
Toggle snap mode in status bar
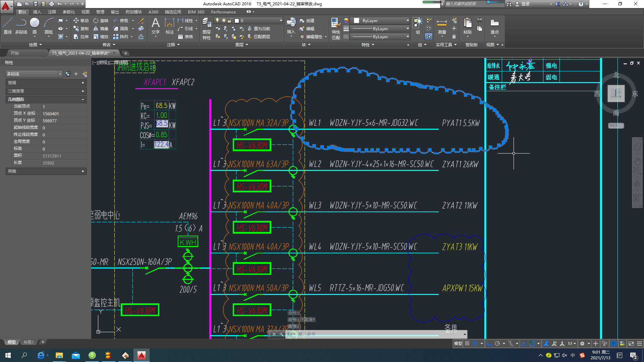(x=475, y=344)
